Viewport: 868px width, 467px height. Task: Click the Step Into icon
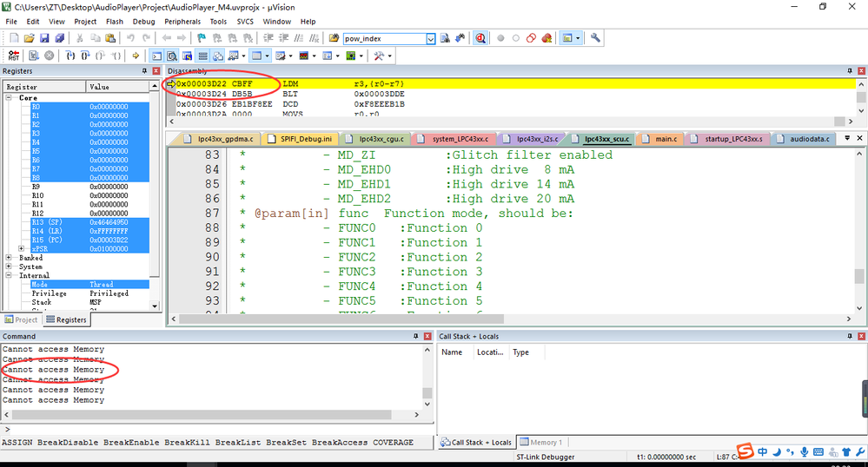tap(70, 56)
